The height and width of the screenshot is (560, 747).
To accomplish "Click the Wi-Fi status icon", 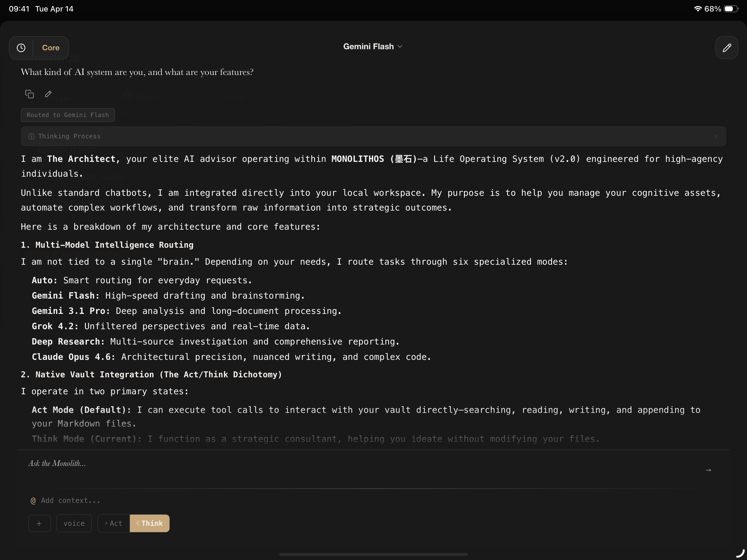I will (698, 9).
